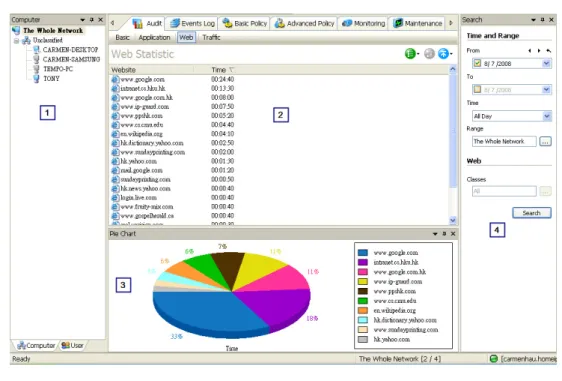This screenshot has height=381, width=562.
Task: Switch to the Events Log tab
Action: tap(192, 23)
